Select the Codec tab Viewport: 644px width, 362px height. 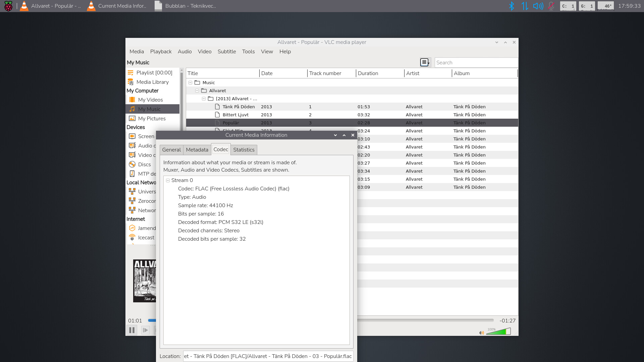(x=221, y=149)
